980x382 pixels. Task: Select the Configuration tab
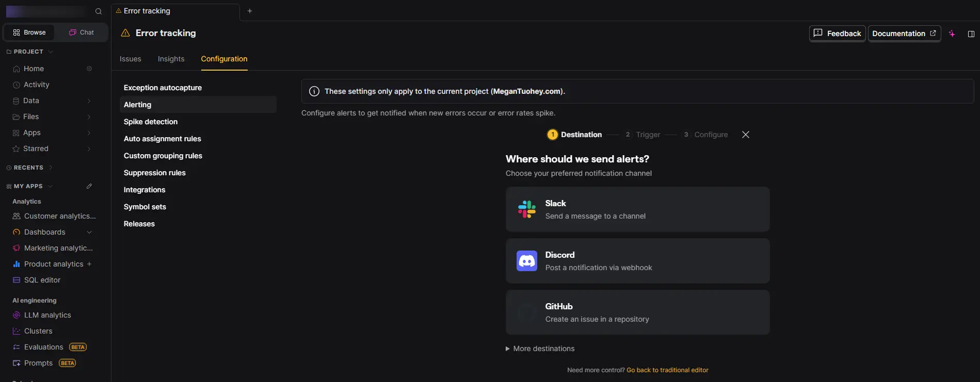[224, 59]
